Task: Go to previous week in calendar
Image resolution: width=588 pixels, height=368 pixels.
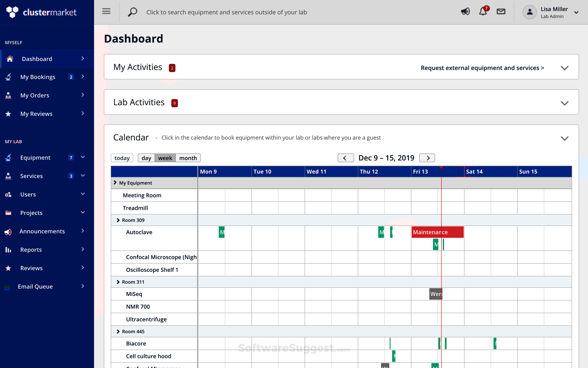Action: tap(345, 158)
